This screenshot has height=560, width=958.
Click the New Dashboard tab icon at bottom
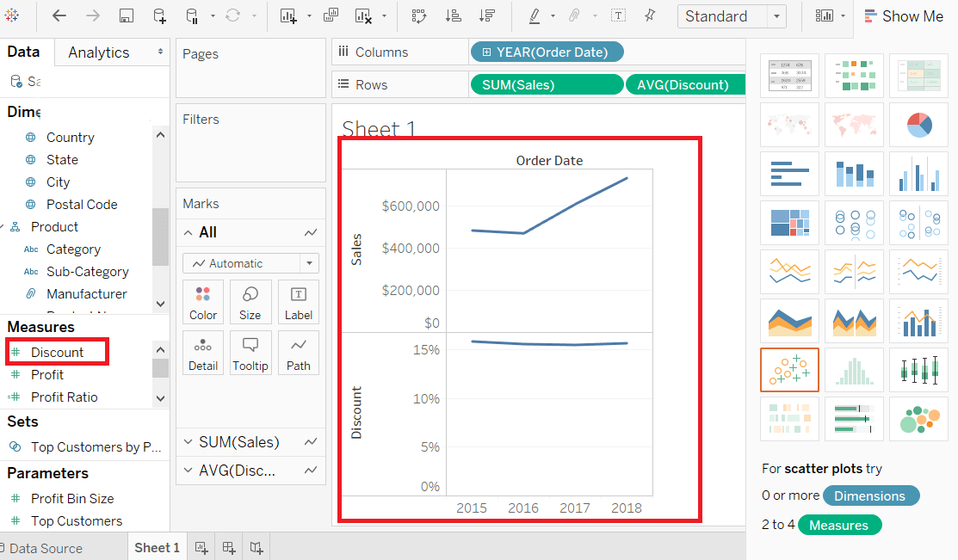pyautogui.click(x=229, y=548)
